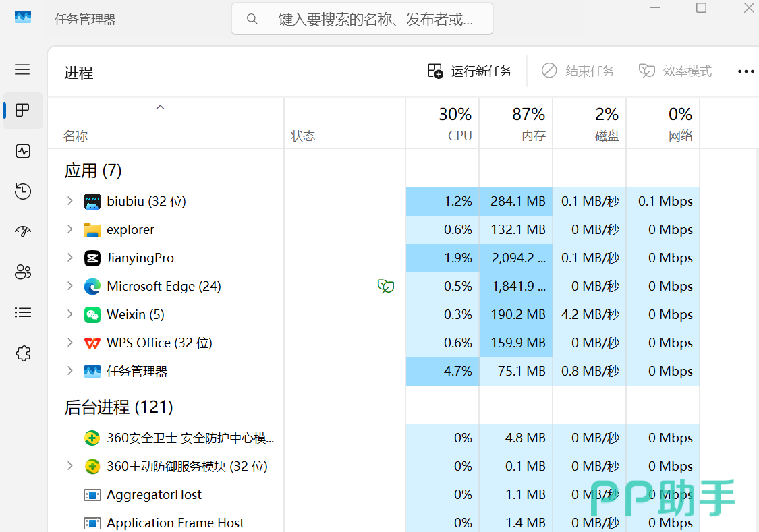Image resolution: width=759 pixels, height=532 pixels.
Task: Expand the 360主动防御服务模块 group
Action: [69, 466]
